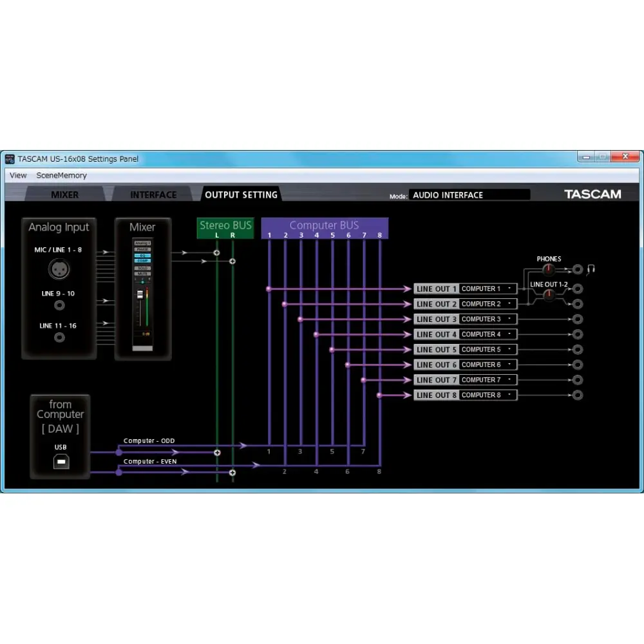644x644 pixels.
Task: Click the Computer - ODD label
Action: pos(149,440)
